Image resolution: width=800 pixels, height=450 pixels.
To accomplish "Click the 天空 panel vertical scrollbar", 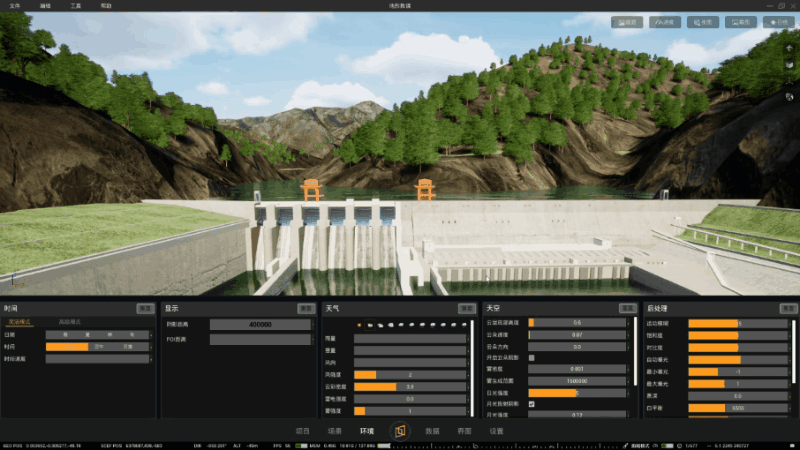I will click(635, 352).
